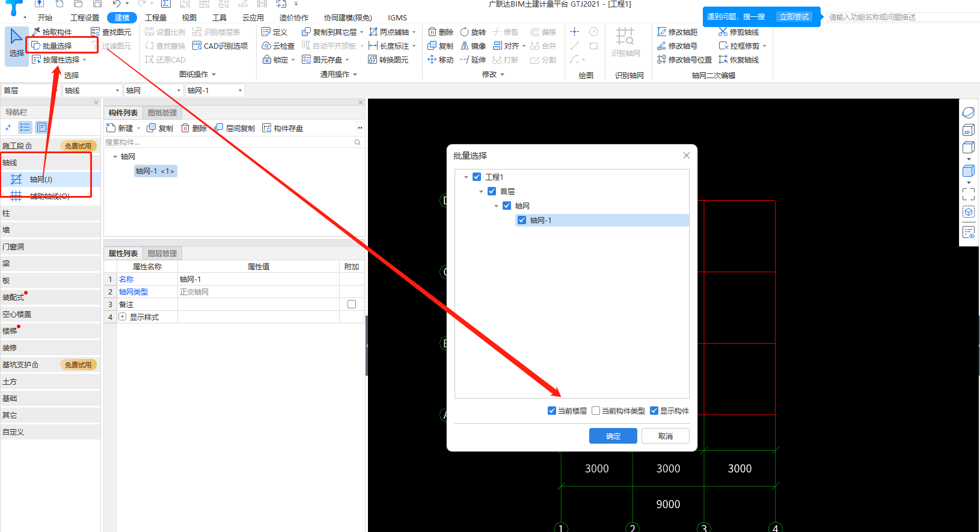Click the 取消 button in the dialog
This screenshot has height=532, width=980.
coord(665,436)
